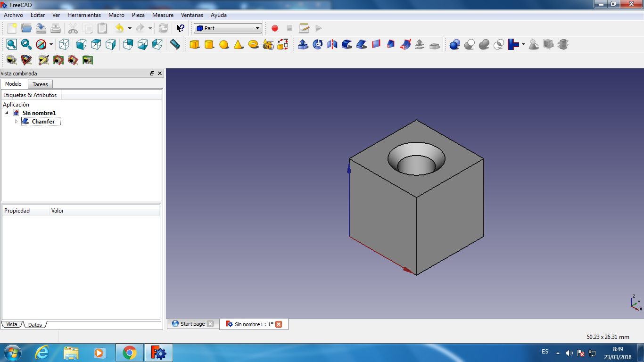Click the Sweep tool
Screen dimensions: 644x362
point(405,45)
